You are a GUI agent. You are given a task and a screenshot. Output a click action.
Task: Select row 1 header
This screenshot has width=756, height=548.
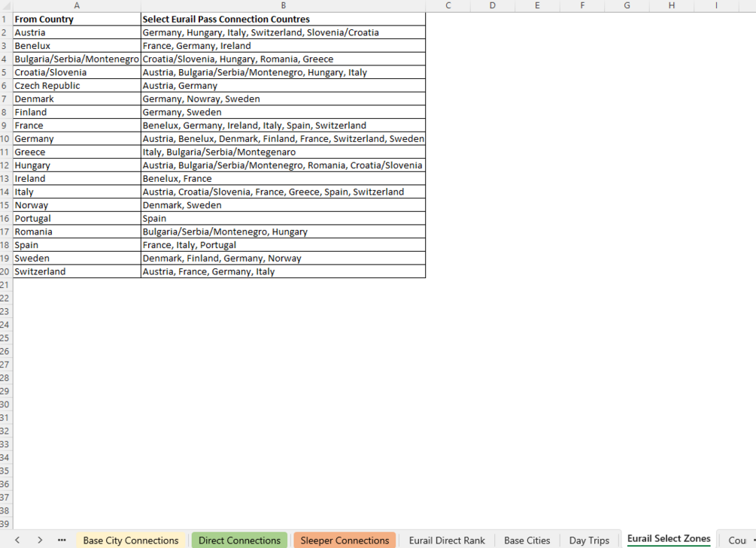point(6,20)
